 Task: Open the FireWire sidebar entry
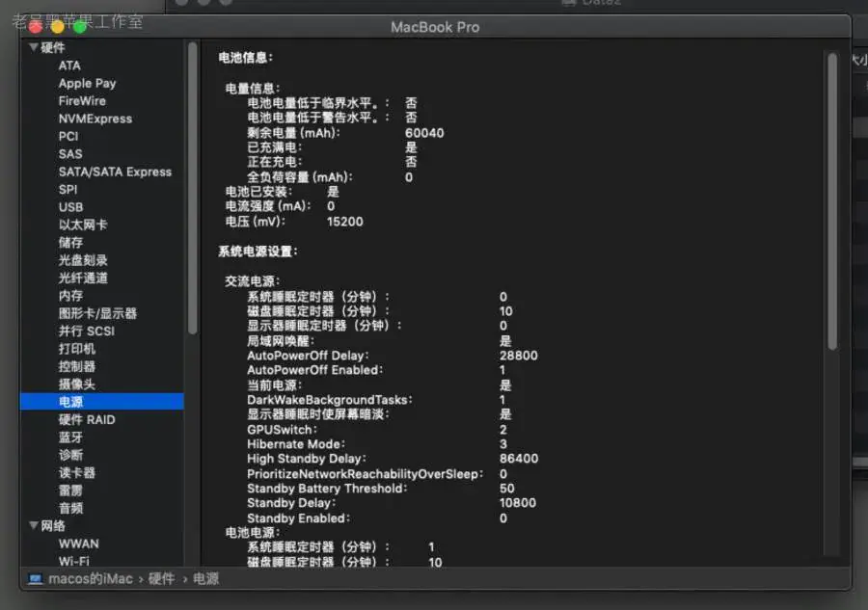(x=82, y=101)
